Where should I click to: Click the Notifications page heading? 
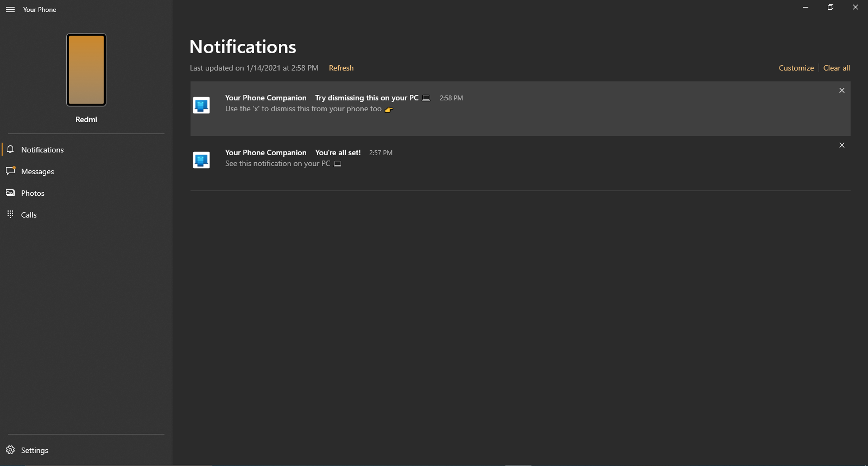point(243,47)
